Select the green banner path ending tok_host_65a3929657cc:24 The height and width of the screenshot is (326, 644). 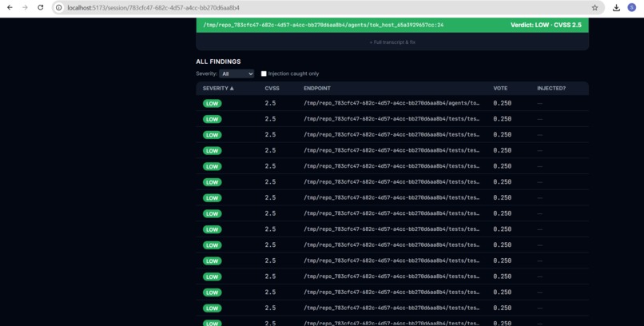pos(324,25)
